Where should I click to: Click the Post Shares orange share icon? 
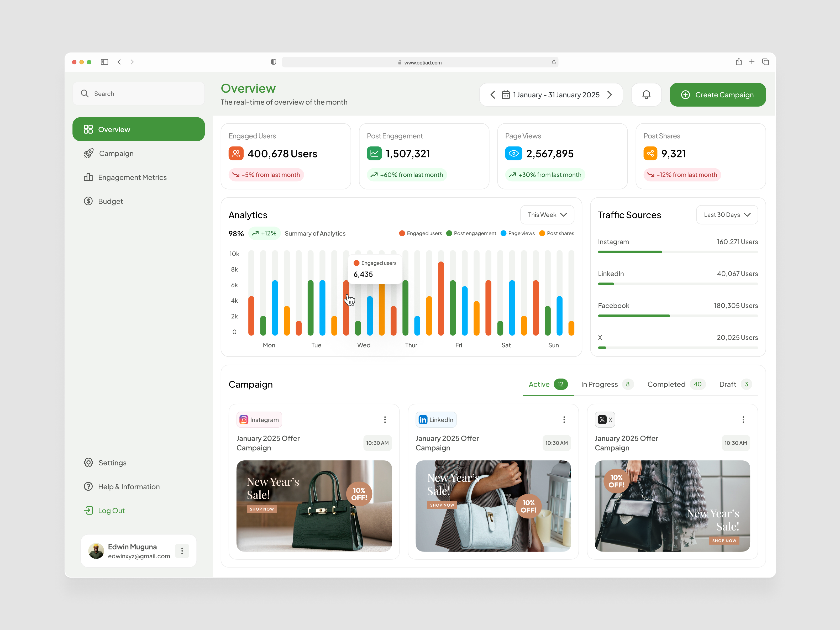click(650, 153)
